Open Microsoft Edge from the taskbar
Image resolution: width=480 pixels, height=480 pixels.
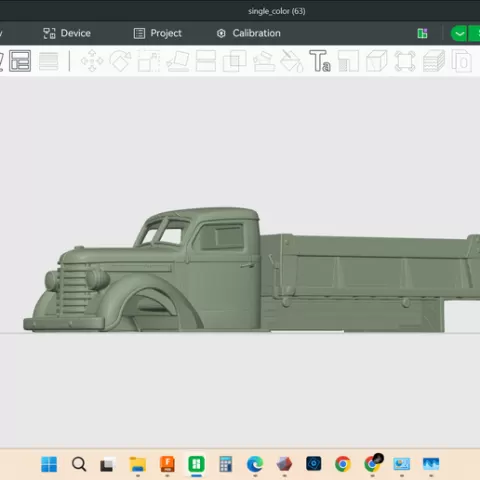point(255,464)
